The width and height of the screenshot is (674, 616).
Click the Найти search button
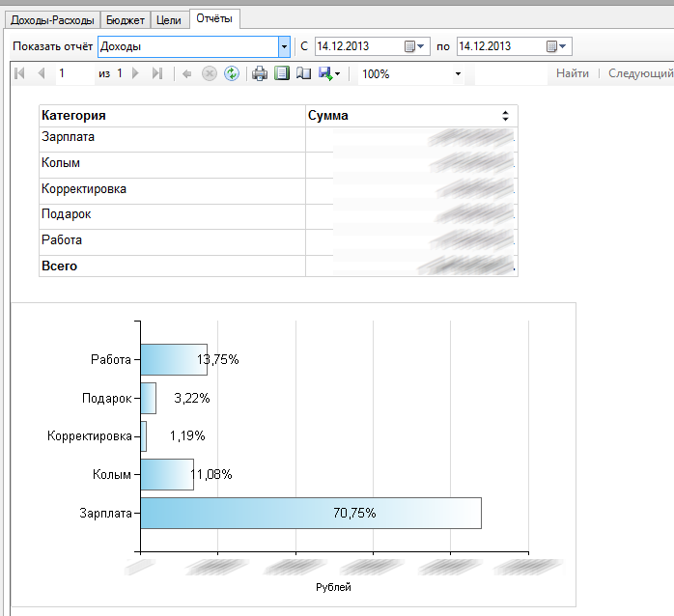573,73
